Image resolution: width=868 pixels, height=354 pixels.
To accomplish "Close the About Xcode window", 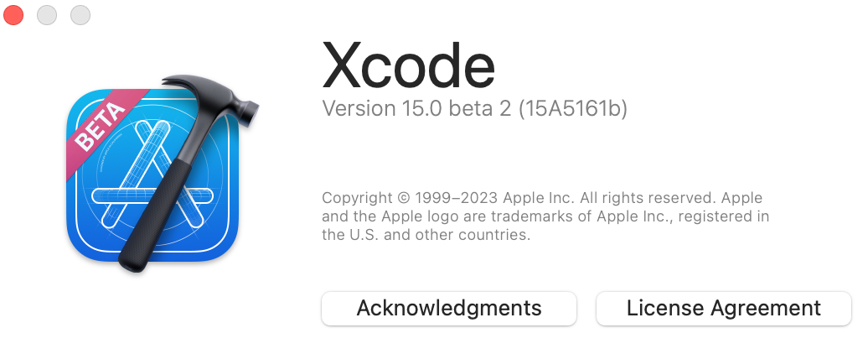I will [x=14, y=15].
